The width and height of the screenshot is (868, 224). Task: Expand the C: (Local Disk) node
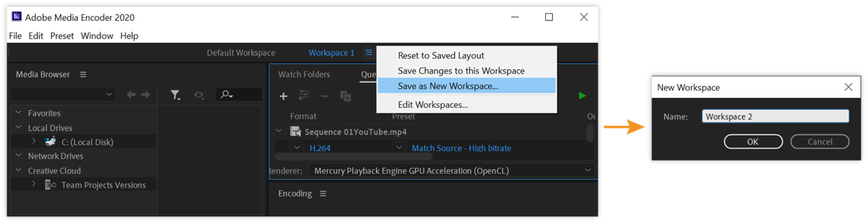click(33, 141)
